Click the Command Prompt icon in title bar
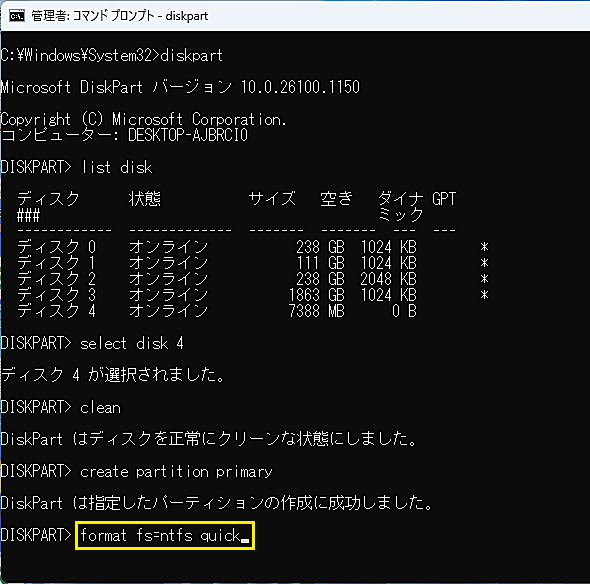 tap(17, 16)
